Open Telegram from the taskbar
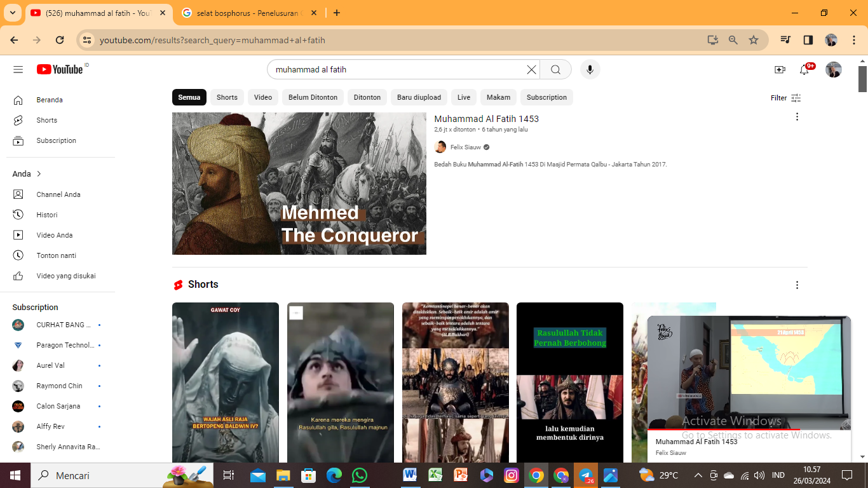The height and width of the screenshot is (488, 868). (586, 475)
